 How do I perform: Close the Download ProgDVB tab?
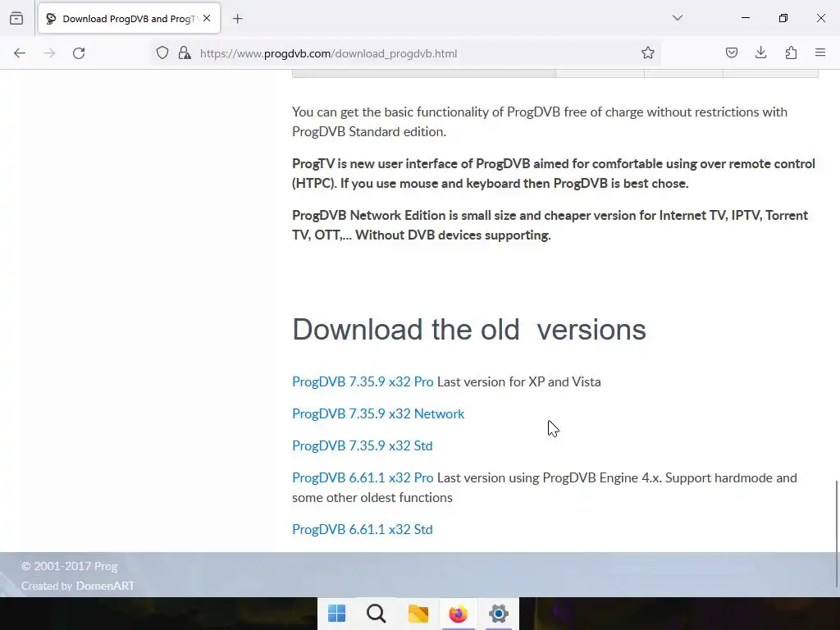(x=207, y=18)
